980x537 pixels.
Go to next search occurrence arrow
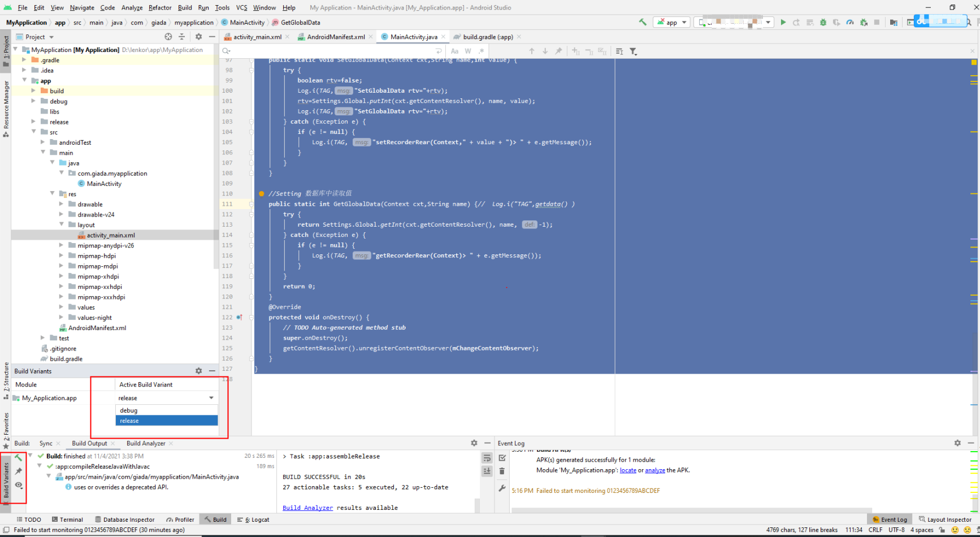pyautogui.click(x=545, y=51)
